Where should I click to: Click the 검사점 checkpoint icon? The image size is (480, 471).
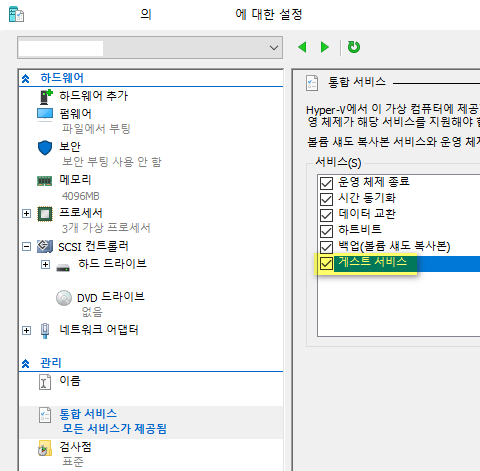45,448
